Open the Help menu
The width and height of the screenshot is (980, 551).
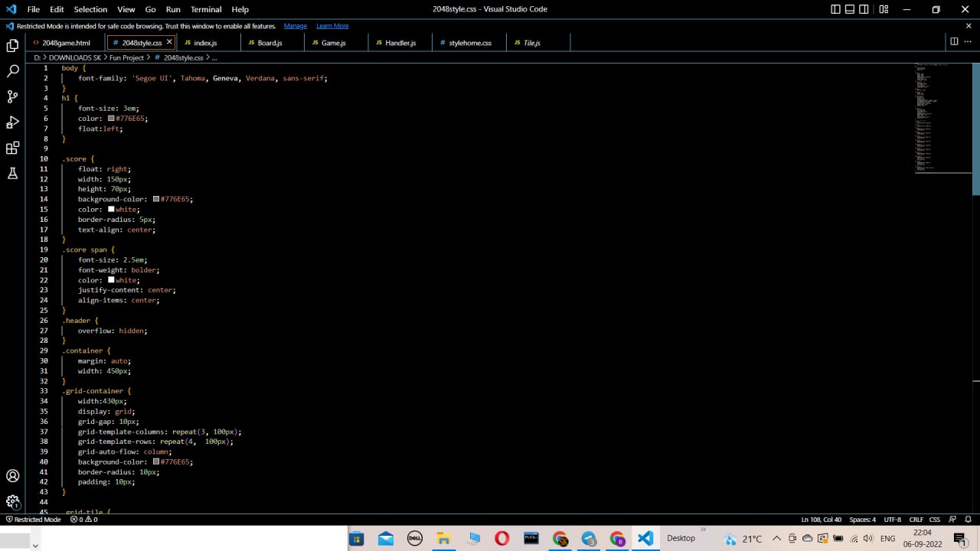[x=240, y=9]
